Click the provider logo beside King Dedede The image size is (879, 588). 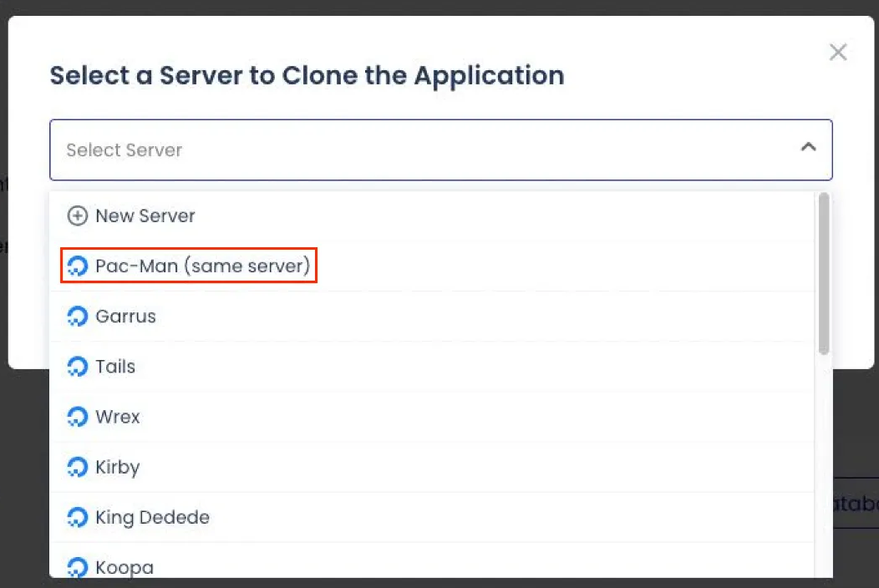click(x=77, y=517)
